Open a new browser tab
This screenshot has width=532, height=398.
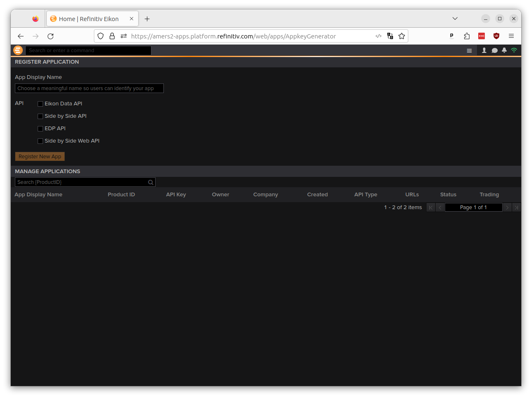coord(147,19)
